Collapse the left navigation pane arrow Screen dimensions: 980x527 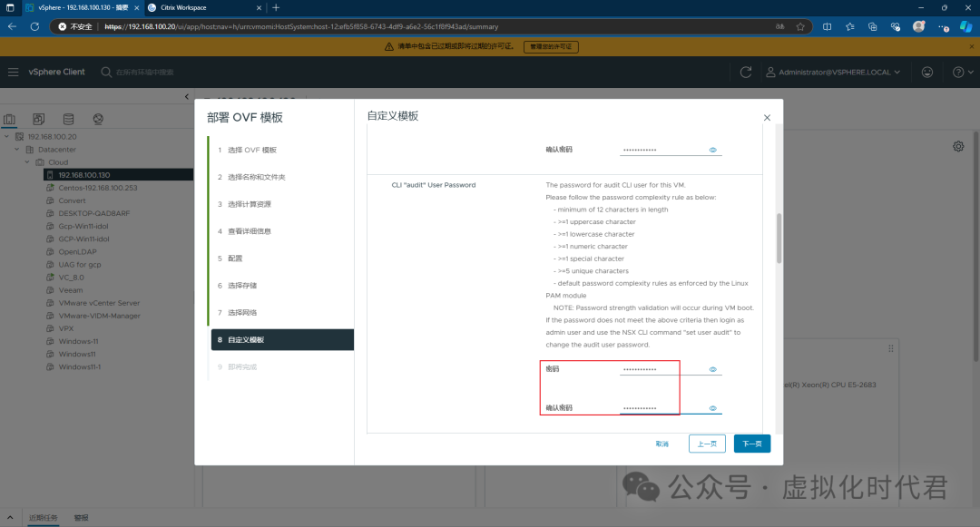tap(186, 96)
